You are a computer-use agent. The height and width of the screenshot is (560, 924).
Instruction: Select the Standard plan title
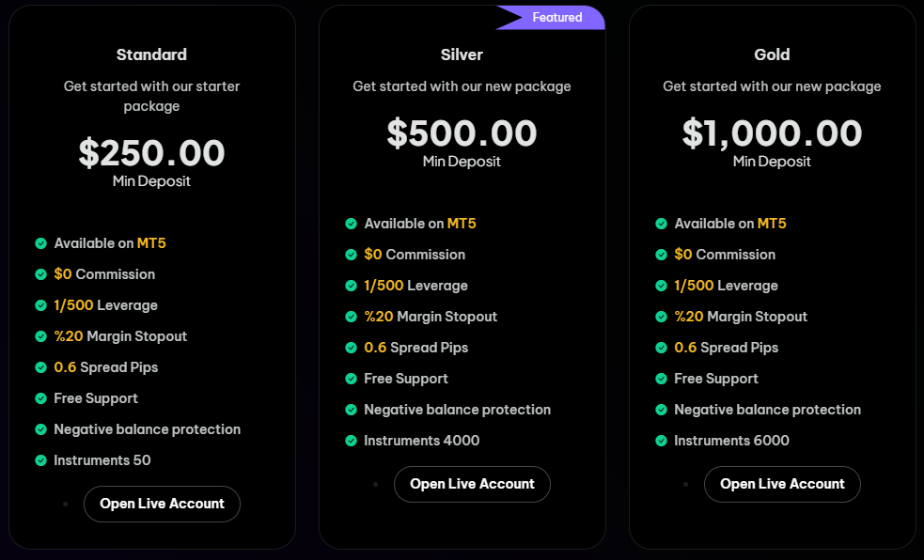pyautogui.click(x=151, y=54)
